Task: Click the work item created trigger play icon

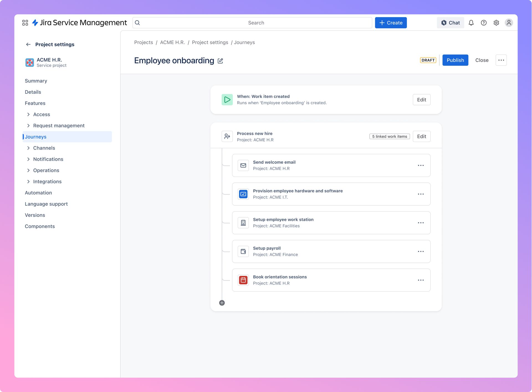Action: (x=227, y=100)
